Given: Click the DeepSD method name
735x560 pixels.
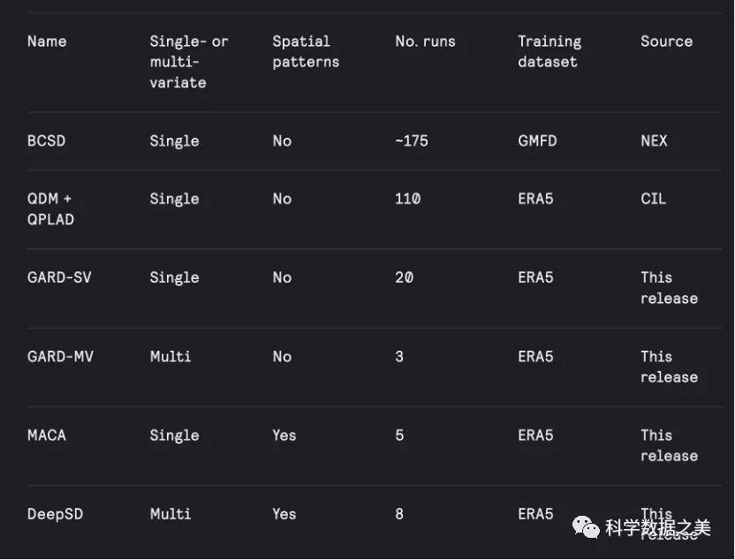Looking at the screenshot, I should pyautogui.click(x=55, y=514).
